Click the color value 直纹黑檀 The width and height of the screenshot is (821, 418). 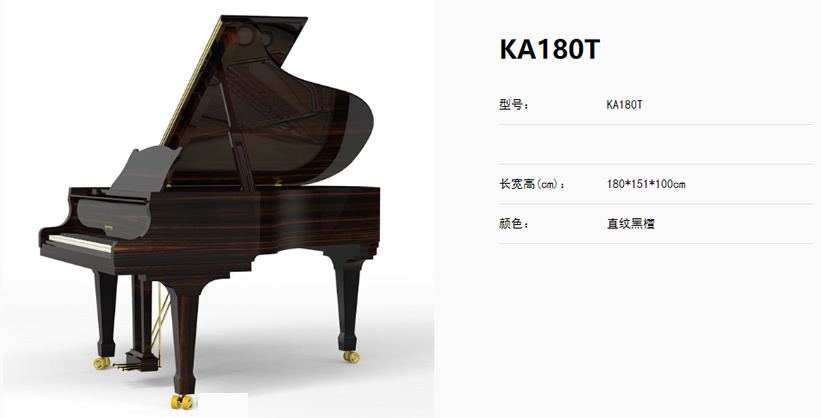point(630,224)
